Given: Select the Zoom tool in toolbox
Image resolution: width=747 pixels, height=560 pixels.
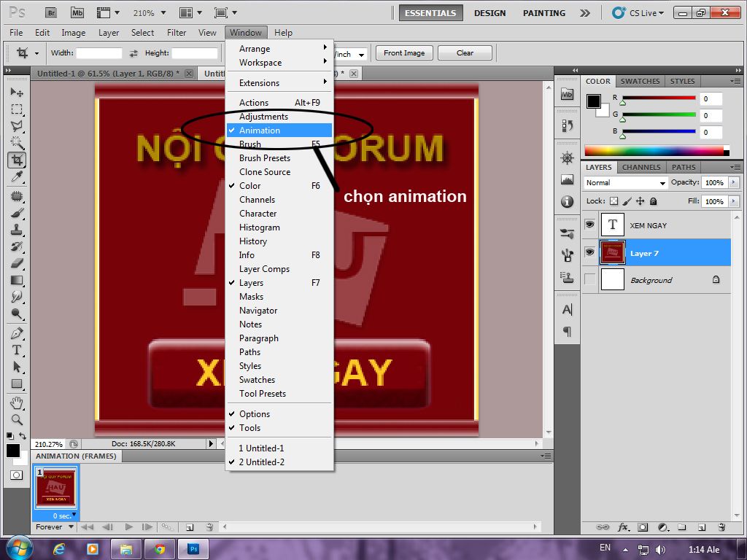Looking at the screenshot, I should coord(17,419).
